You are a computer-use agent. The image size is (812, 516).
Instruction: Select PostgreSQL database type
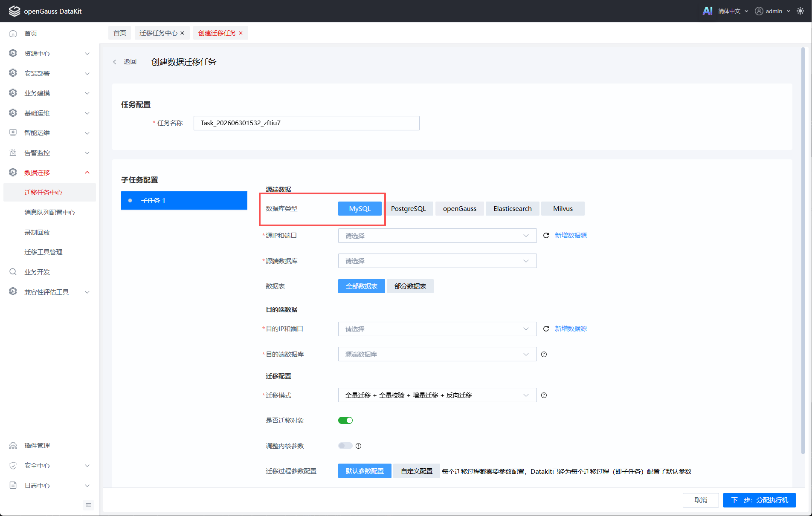[408, 208]
